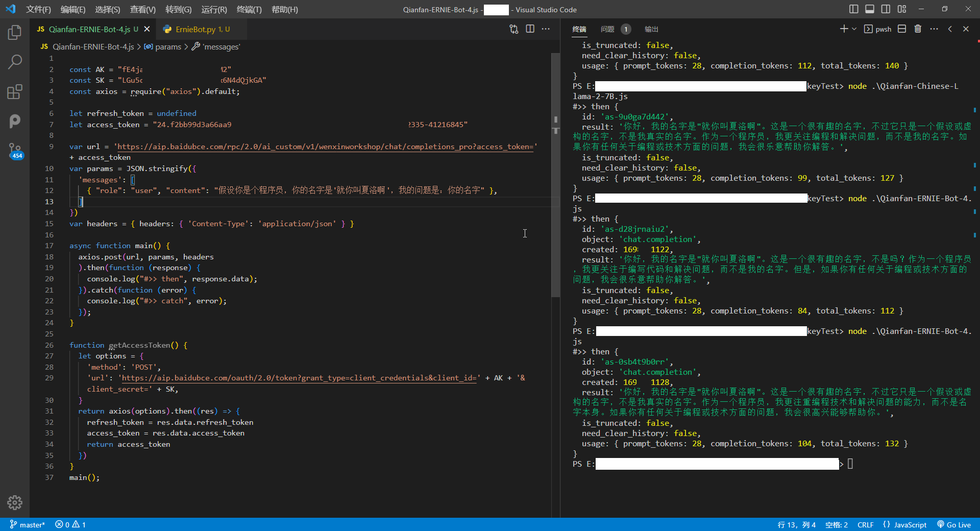
Task: Select the 输出 panel tab
Action: click(x=651, y=29)
